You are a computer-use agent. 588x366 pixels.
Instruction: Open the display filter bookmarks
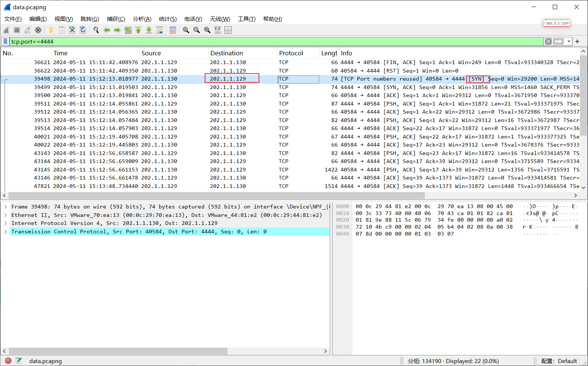6,41
